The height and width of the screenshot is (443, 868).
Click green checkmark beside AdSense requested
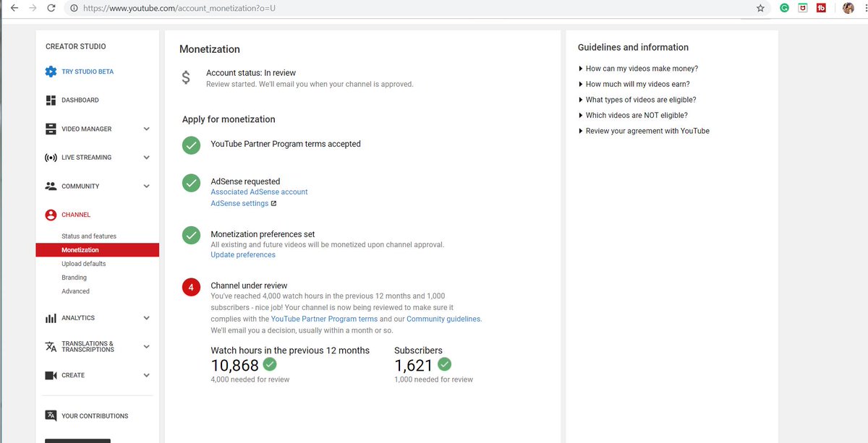pos(191,183)
